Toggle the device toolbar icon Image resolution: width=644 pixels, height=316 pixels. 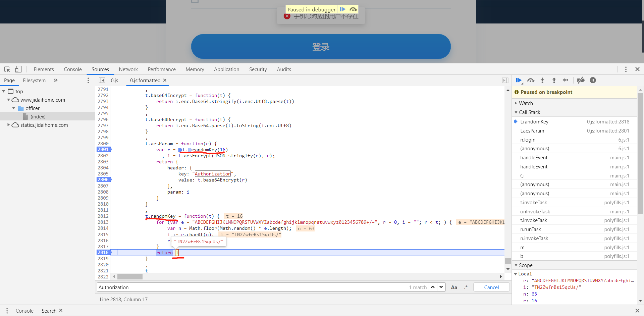coord(18,69)
